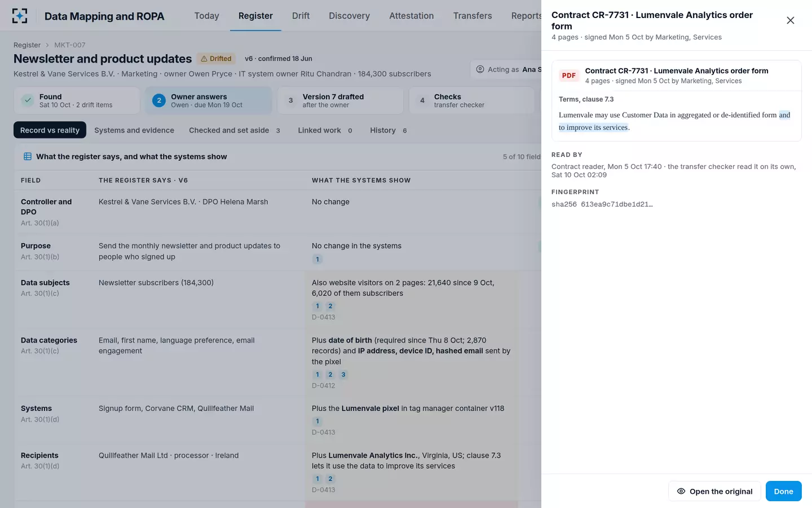Click evidence chip 3 in Data categories row
812x508 pixels.
click(x=343, y=375)
